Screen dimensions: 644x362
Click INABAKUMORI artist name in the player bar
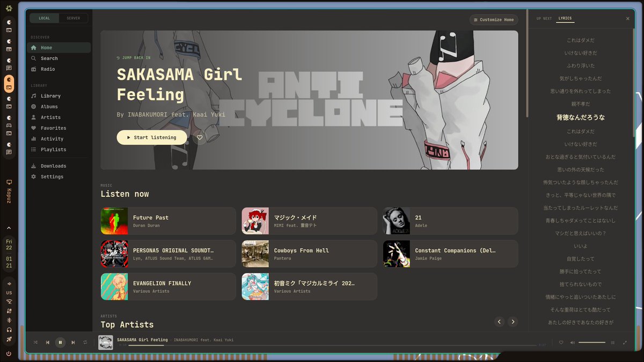coord(203,339)
